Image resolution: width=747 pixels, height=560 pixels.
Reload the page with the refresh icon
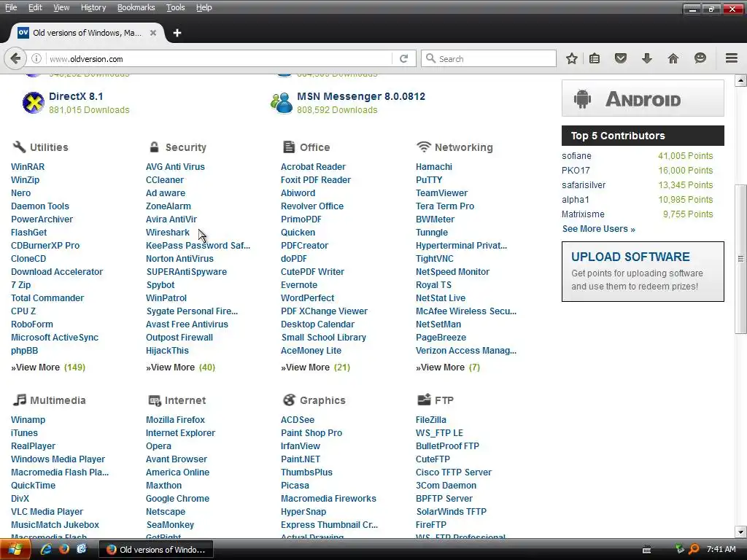[404, 58]
